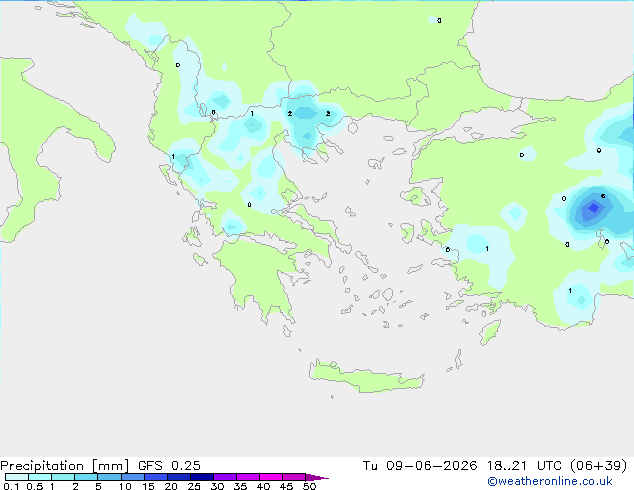
Task: Click the "18..21 UTC" time range
Action: pyautogui.click(x=524, y=466)
